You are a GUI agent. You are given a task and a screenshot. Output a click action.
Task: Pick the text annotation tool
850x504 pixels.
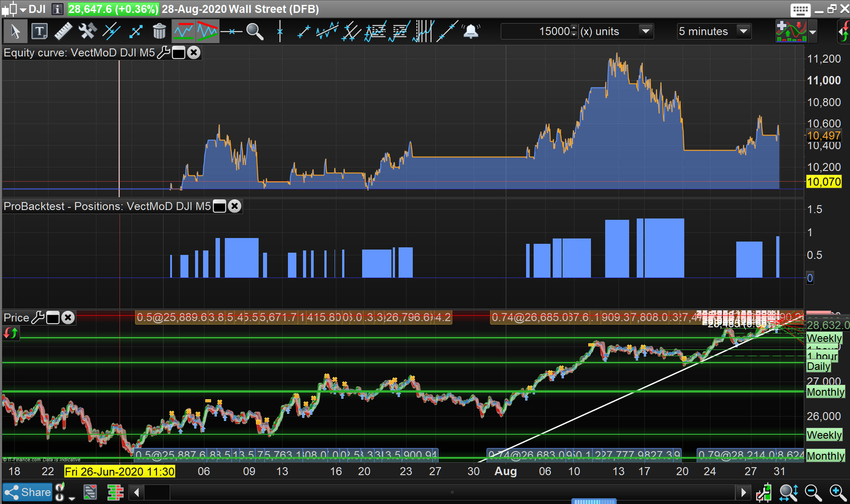point(40,32)
